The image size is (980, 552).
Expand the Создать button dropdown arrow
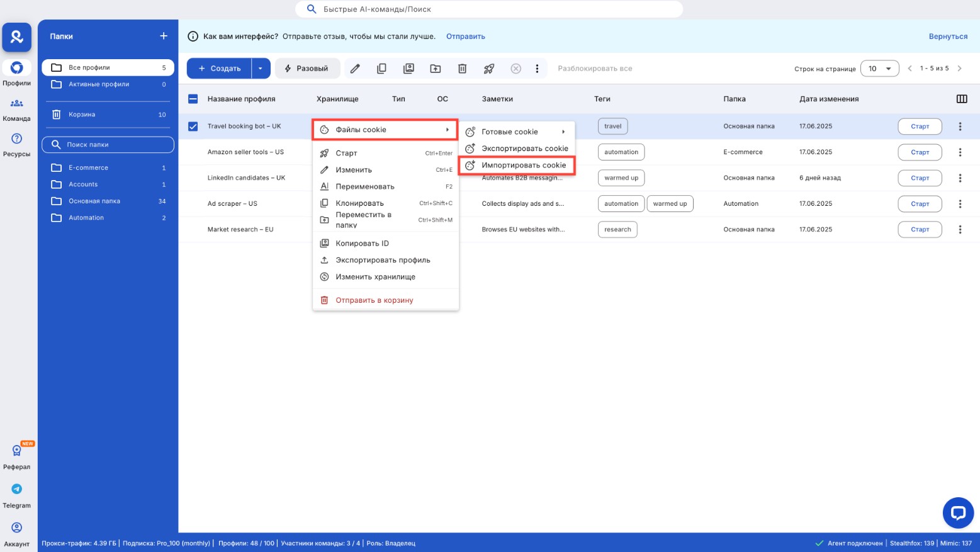[261, 69]
